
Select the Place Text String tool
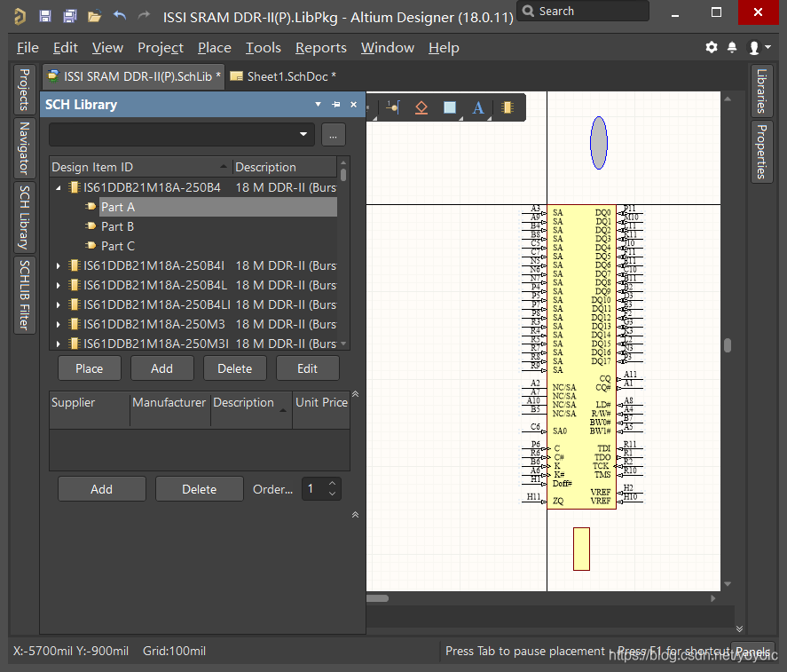(x=478, y=107)
